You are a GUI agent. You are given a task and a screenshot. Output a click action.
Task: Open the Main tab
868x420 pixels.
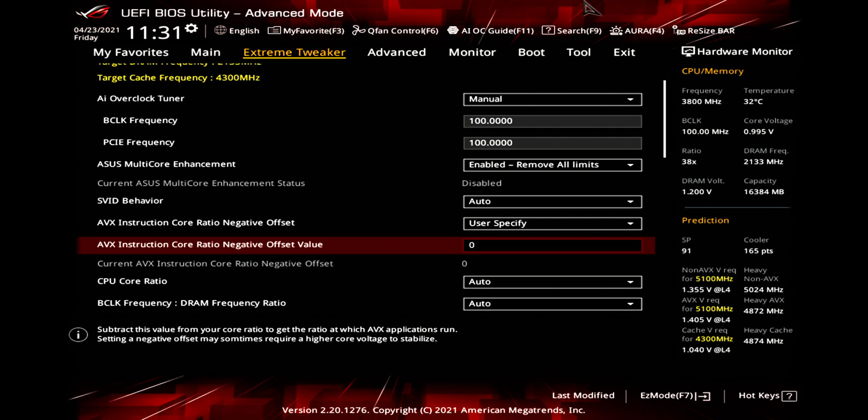pos(206,52)
